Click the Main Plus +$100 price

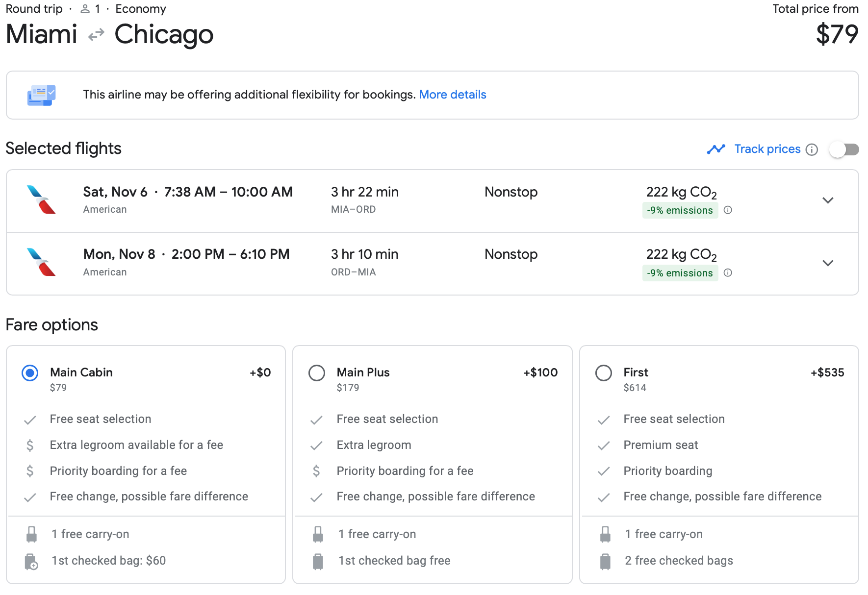540,372
